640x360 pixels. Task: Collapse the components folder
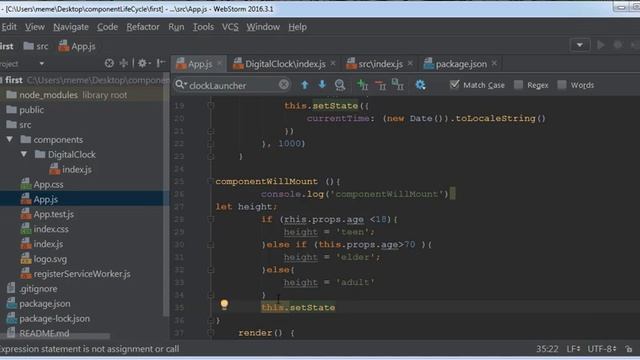coord(10,140)
